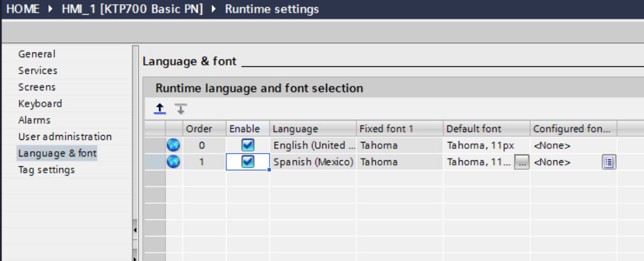Select Language & font section
This screenshot has height=261, width=644.
[x=57, y=153]
